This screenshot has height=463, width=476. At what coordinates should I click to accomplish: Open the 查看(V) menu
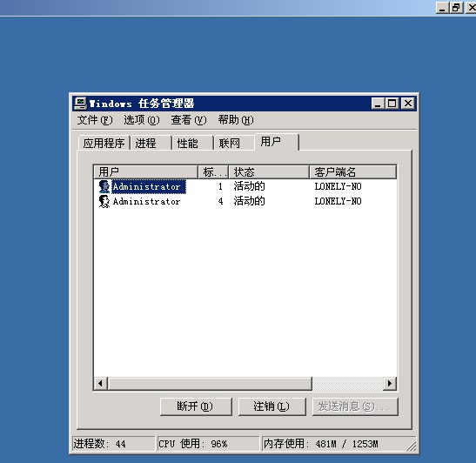pos(189,120)
